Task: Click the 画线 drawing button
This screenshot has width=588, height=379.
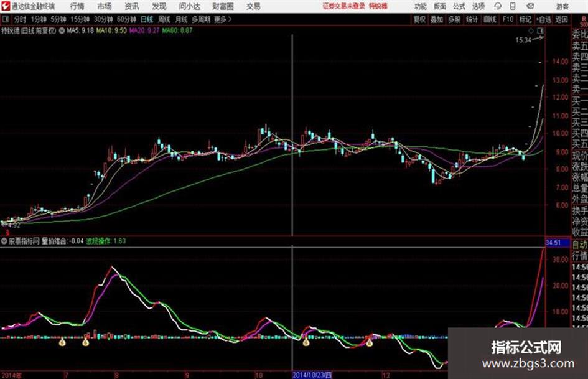Action: (490, 19)
